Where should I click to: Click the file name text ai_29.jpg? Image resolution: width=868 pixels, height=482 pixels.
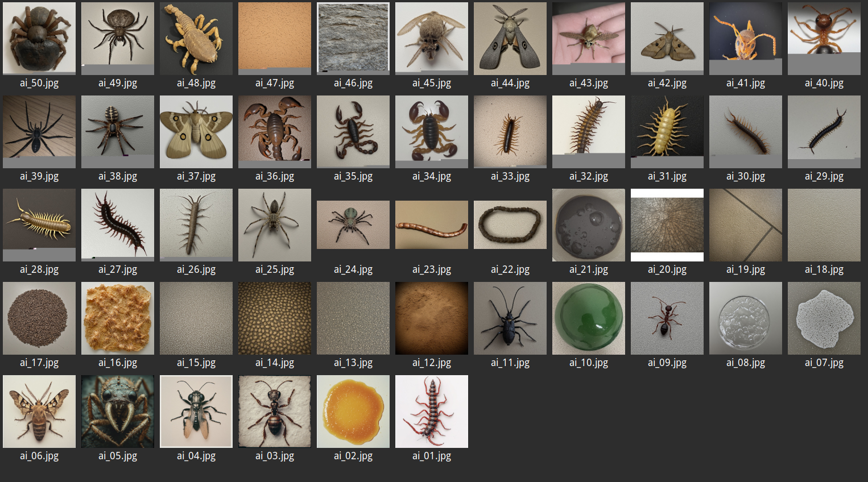tap(824, 176)
